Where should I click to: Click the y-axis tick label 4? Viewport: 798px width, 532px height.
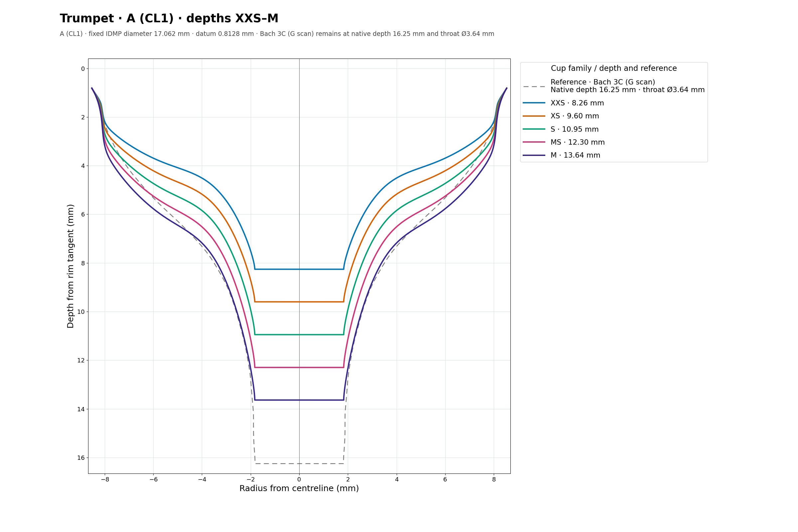click(x=83, y=166)
